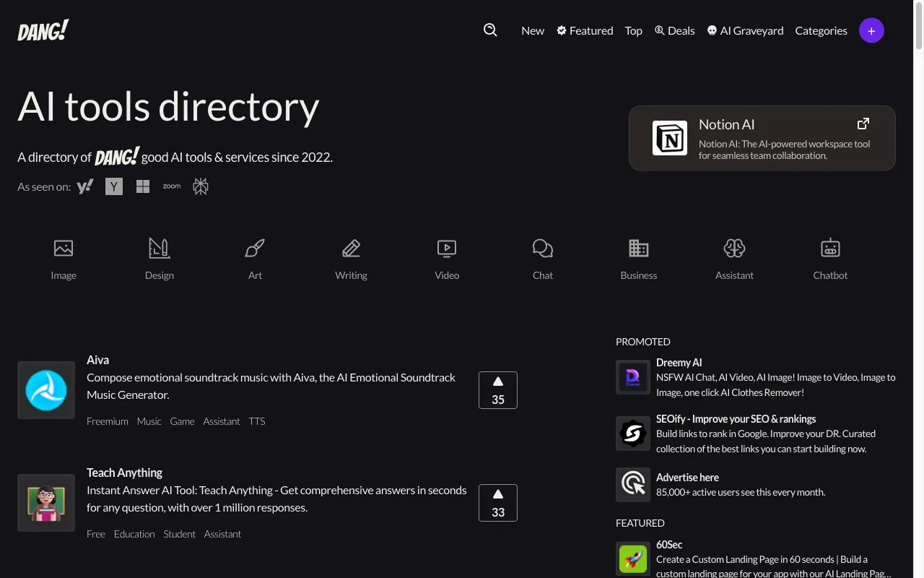Open the Featured menu item

coord(585,30)
